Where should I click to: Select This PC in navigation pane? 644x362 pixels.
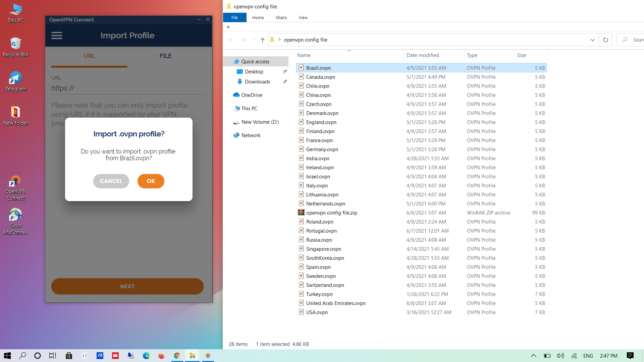click(x=249, y=108)
